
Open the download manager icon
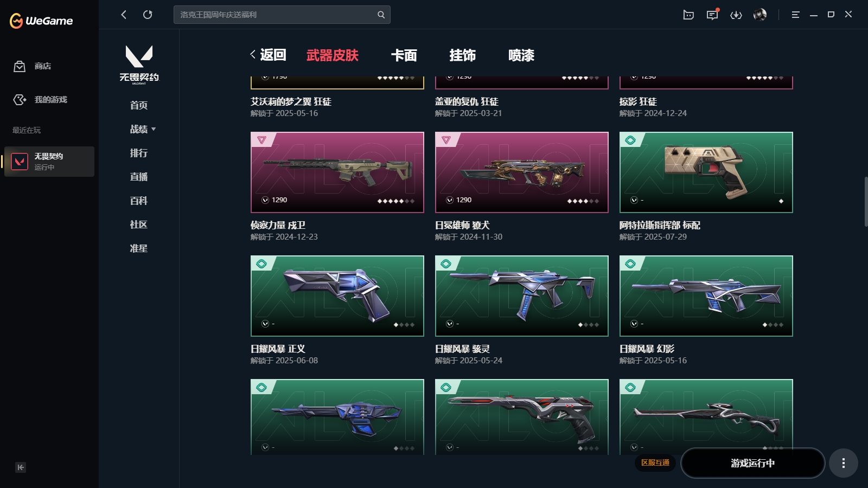[x=736, y=15]
